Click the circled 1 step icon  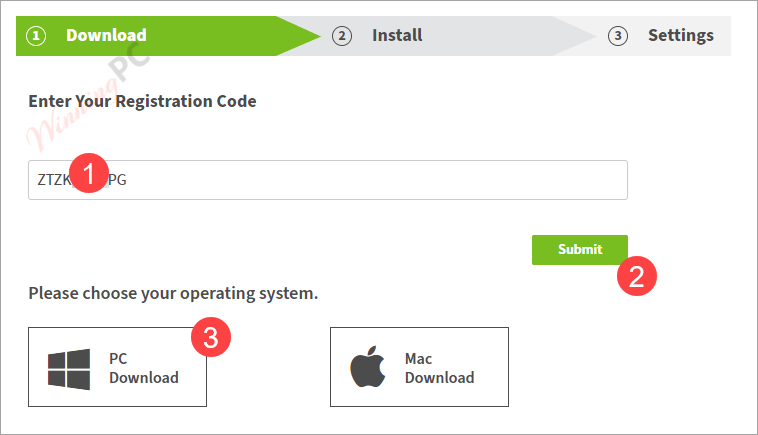[x=36, y=36]
